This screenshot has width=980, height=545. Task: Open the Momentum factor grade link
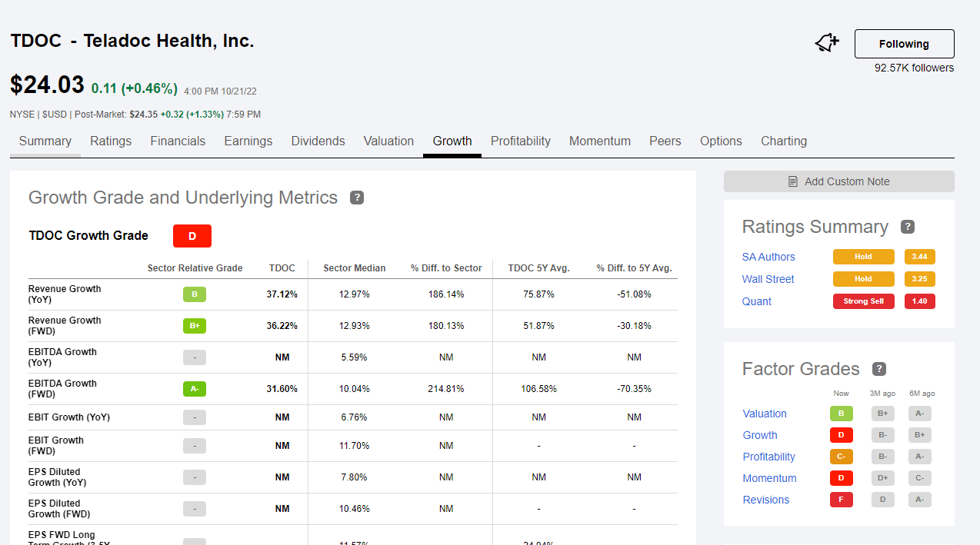(x=770, y=478)
